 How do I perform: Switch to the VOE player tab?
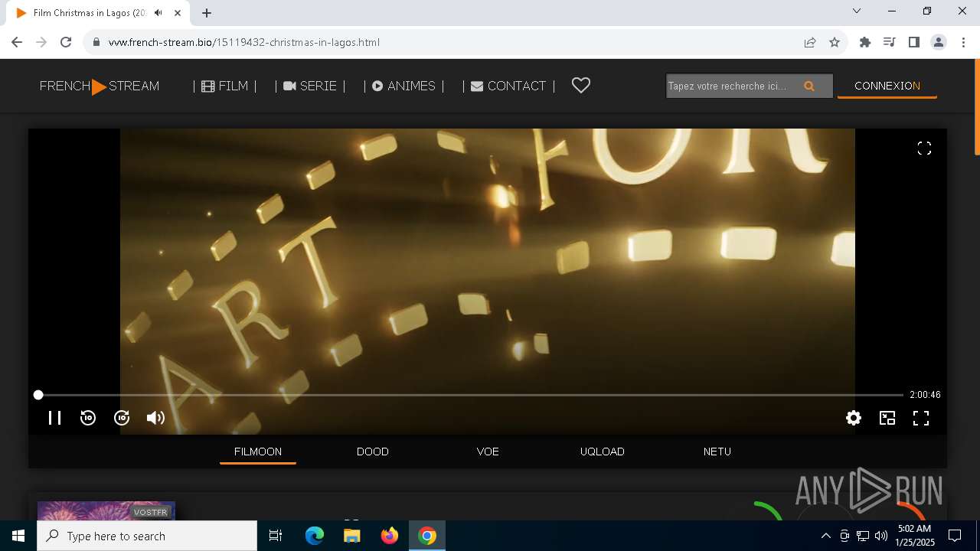click(488, 452)
